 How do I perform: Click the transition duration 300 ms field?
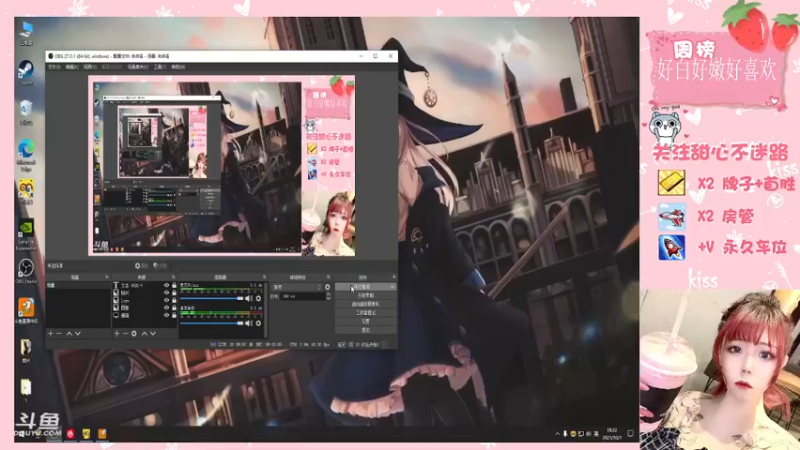(303, 296)
